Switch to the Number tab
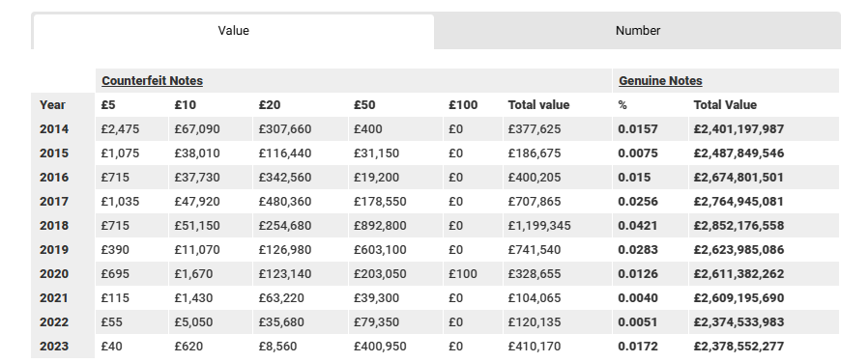 pos(637,31)
